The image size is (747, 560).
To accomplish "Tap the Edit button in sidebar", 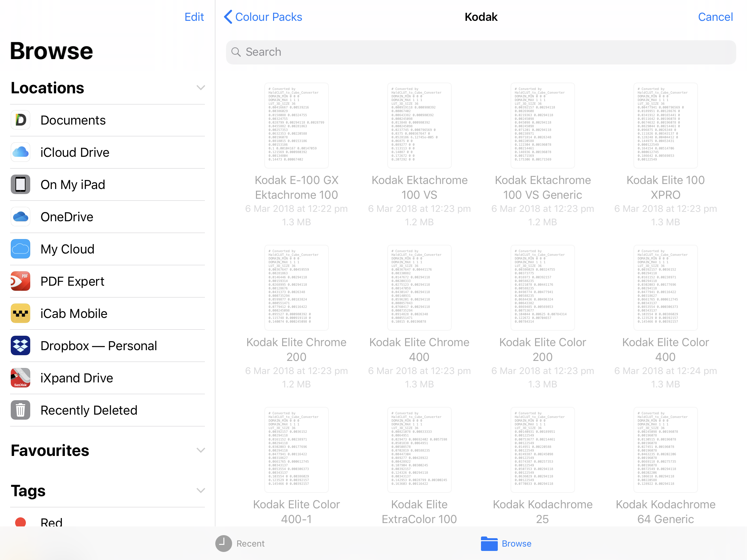I will pos(194,17).
